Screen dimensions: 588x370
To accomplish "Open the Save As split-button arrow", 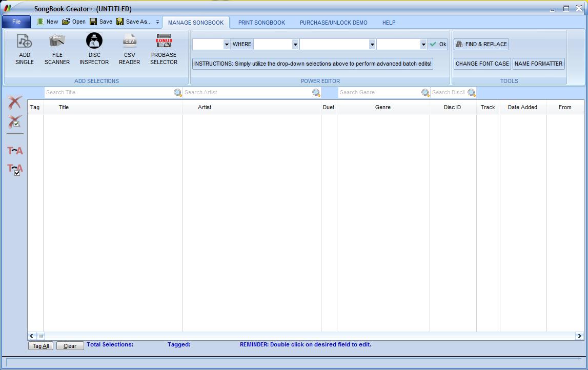I will point(158,22).
